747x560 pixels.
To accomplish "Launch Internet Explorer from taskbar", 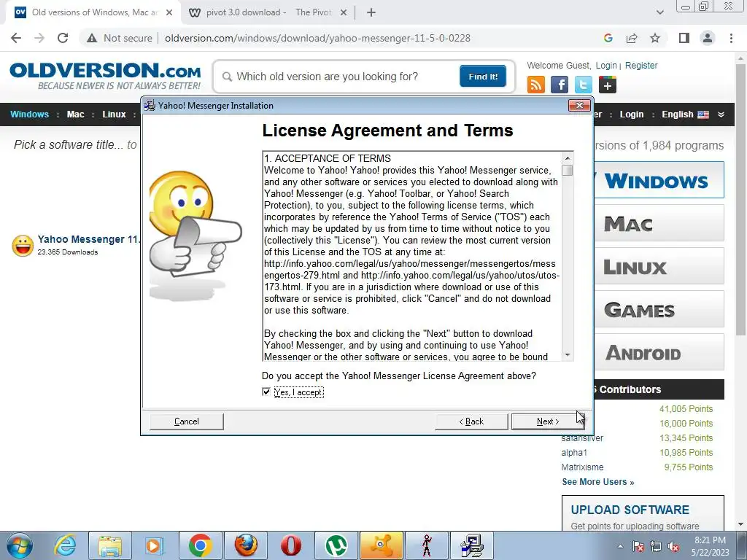I will [65, 545].
